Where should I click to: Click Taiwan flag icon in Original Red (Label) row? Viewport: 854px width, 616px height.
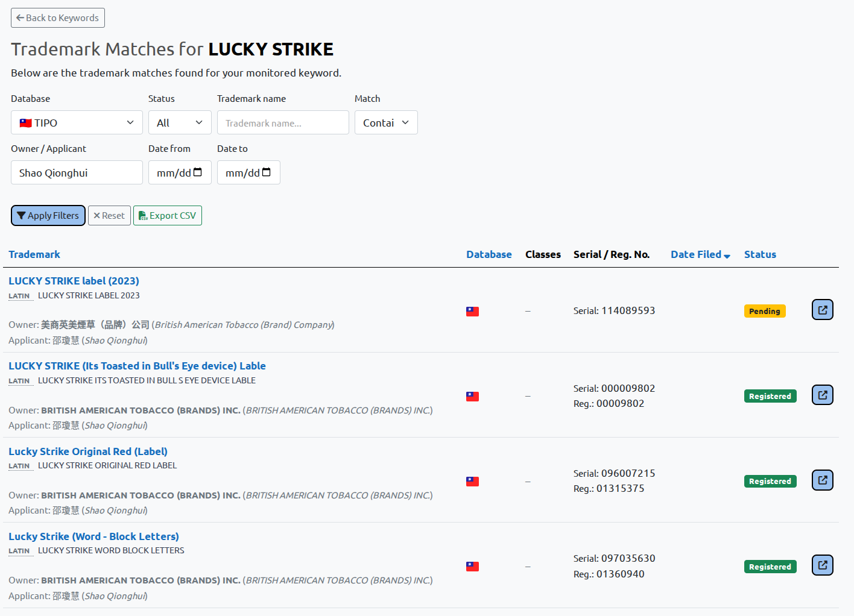click(472, 482)
